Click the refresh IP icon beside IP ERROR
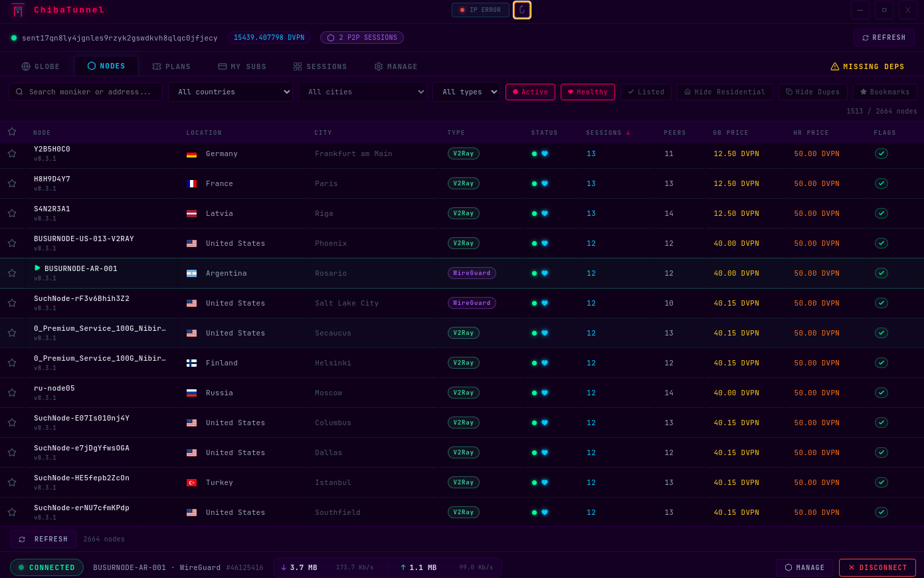 pyautogui.click(x=522, y=10)
